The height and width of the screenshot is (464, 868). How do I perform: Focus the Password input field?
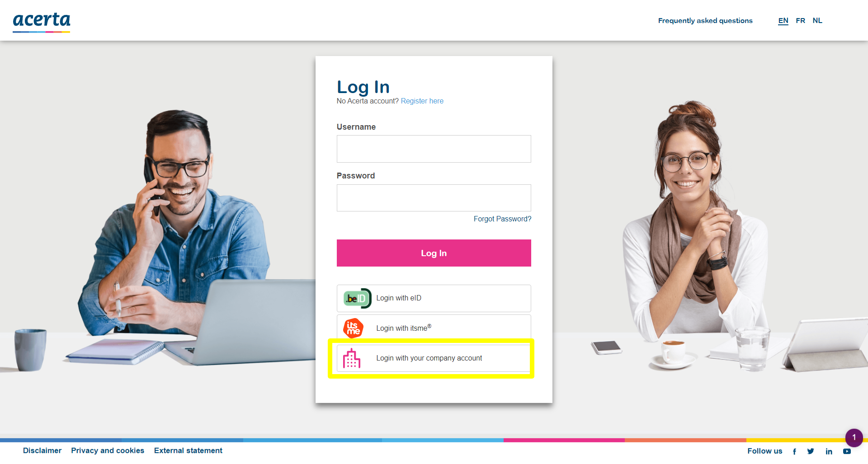pyautogui.click(x=434, y=198)
